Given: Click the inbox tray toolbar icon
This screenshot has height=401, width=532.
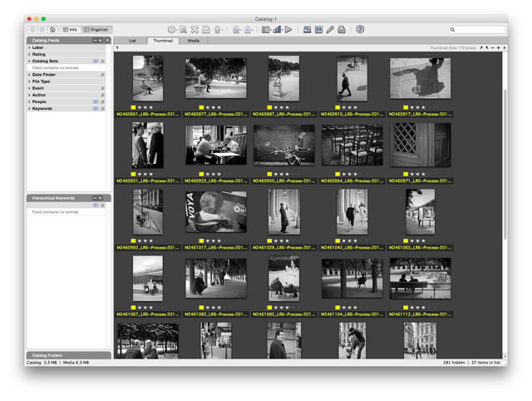Looking at the screenshot, I should (x=206, y=30).
